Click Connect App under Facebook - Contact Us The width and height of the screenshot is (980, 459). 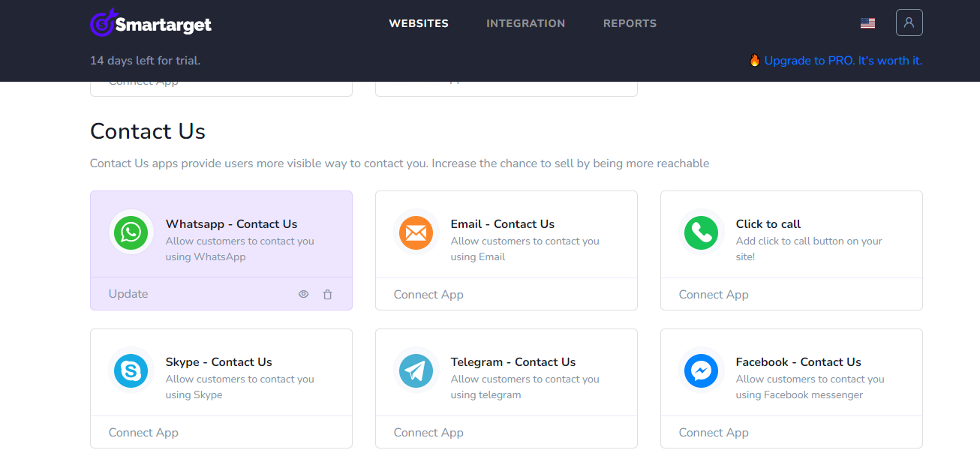(714, 433)
